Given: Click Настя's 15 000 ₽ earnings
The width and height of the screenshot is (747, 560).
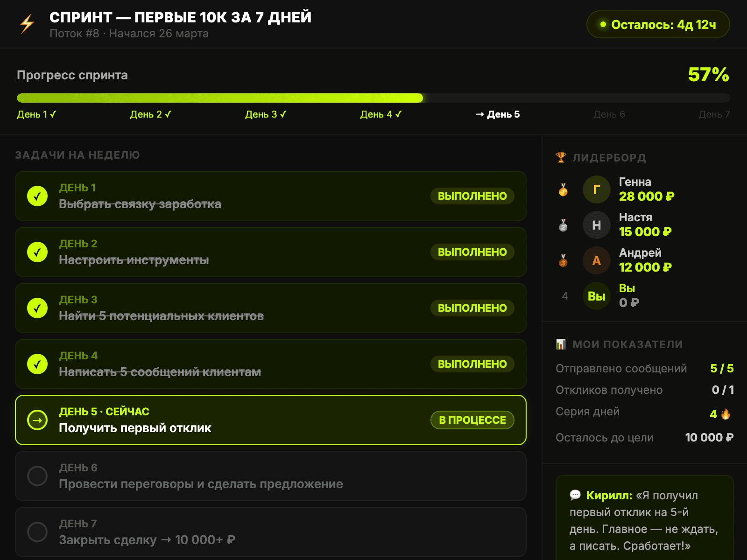Looking at the screenshot, I should click(645, 232).
